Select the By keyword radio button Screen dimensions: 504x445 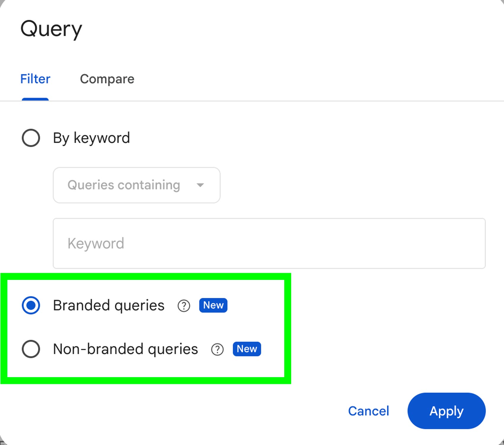pyautogui.click(x=31, y=138)
